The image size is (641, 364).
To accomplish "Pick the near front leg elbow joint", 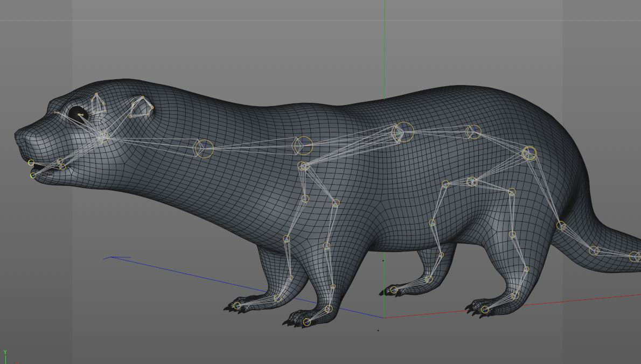I will (x=336, y=203).
